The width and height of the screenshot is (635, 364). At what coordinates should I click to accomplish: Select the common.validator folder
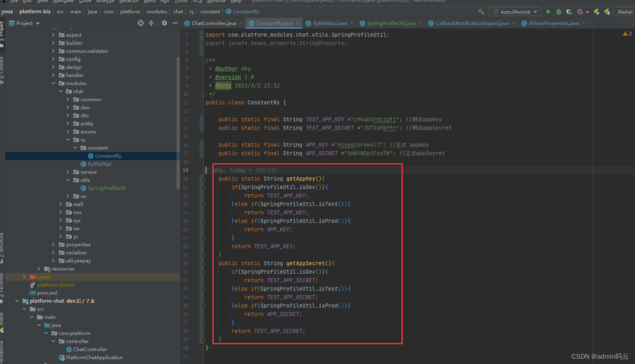tap(87, 51)
